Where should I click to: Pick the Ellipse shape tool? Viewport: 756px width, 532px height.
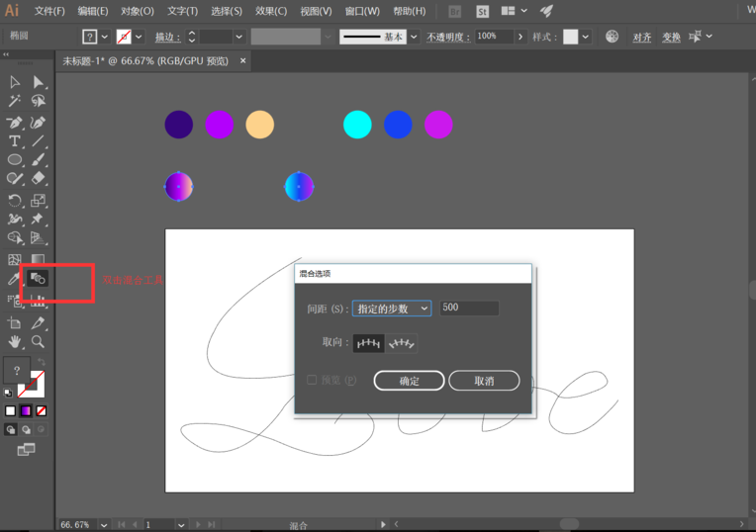pos(15,160)
